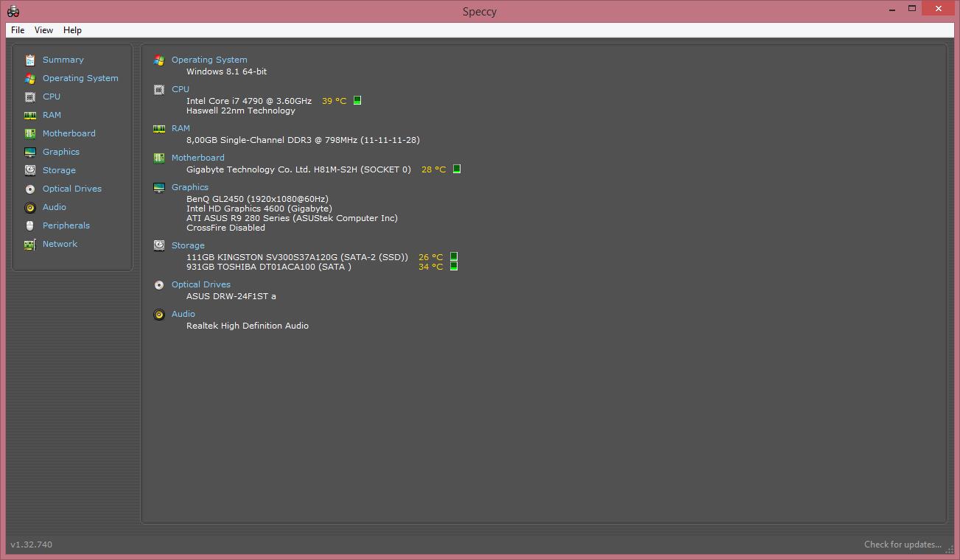Click the speaker icon beside Audio heading

(159, 314)
